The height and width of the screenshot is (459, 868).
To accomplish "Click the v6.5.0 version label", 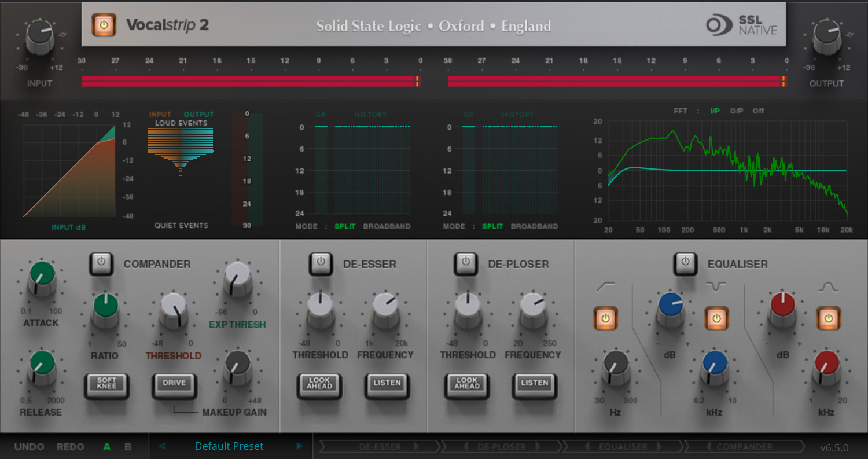I will pos(834,447).
